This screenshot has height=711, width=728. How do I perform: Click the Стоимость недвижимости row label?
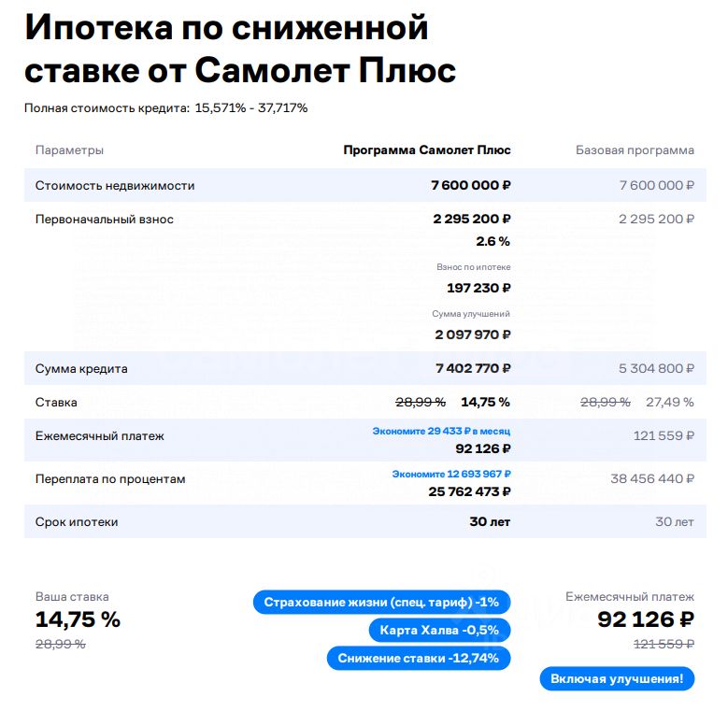(x=115, y=186)
